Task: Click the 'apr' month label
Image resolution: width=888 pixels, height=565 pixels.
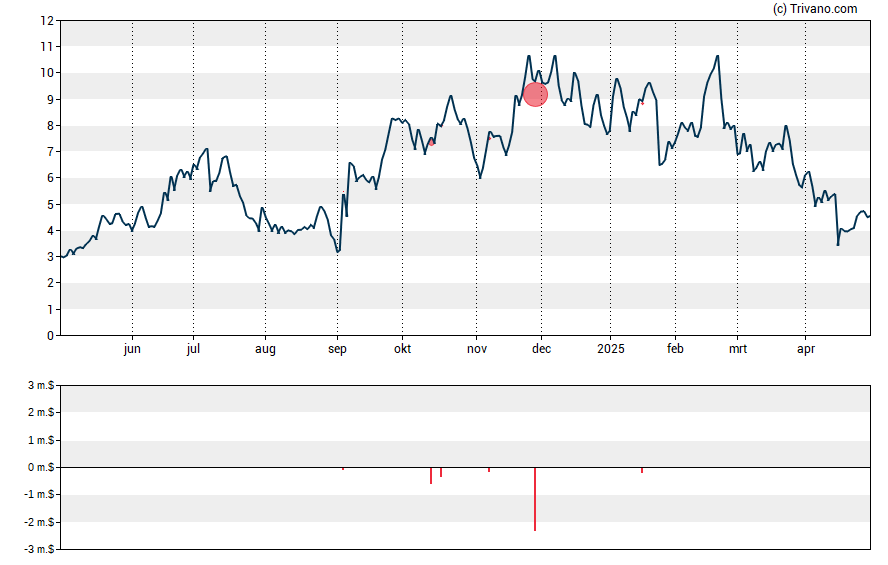Action: (x=805, y=349)
